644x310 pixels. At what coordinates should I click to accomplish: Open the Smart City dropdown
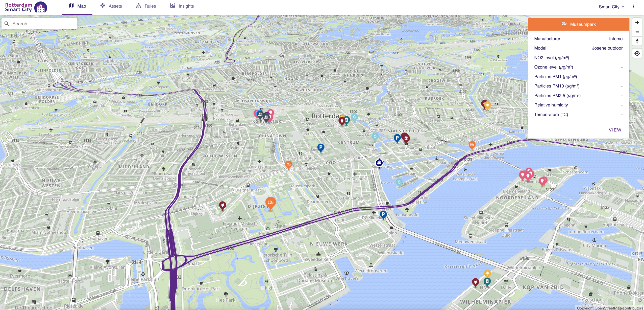pos(611,7)
